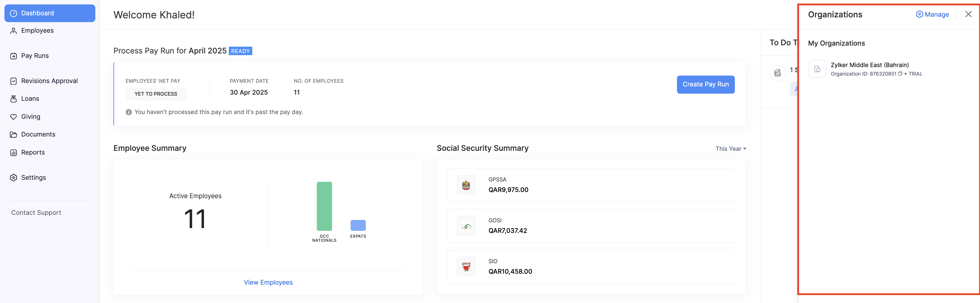Click the Manage organizations link
This screenshot has width=980, height=303.
(932, 14)
